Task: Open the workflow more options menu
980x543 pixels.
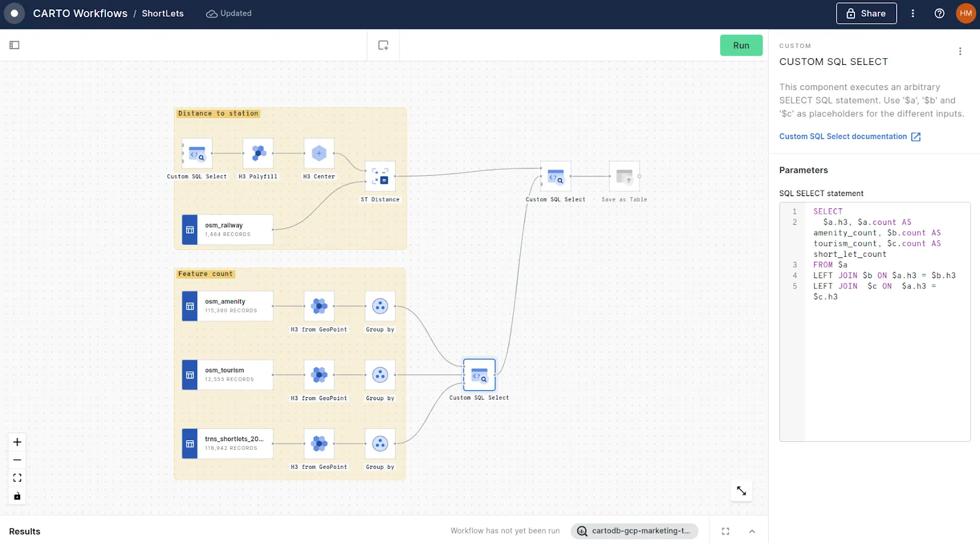Action: pyautogui.click(x=913, y=13)
